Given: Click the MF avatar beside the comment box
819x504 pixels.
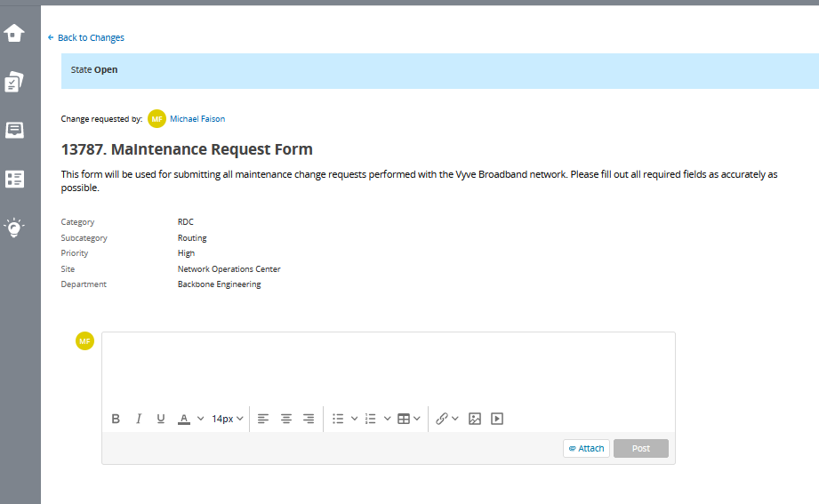Looking at the screenshot, I should (84, 341).
